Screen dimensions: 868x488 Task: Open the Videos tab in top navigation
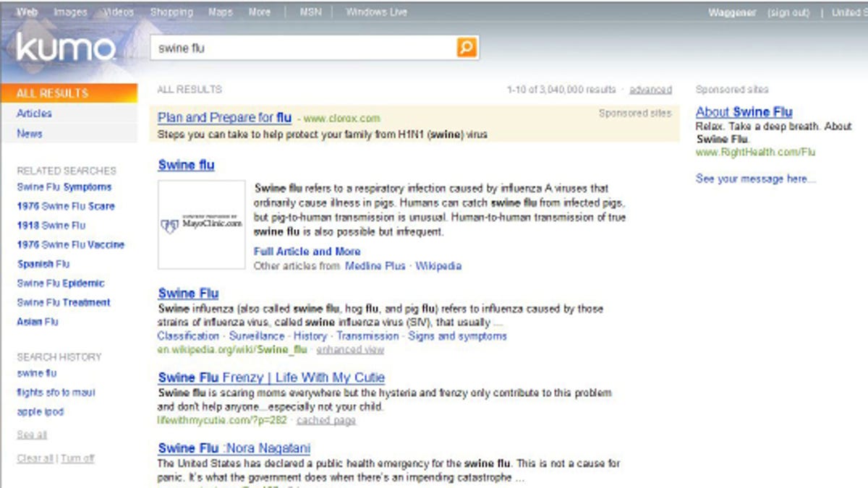(x=118, y=12)
